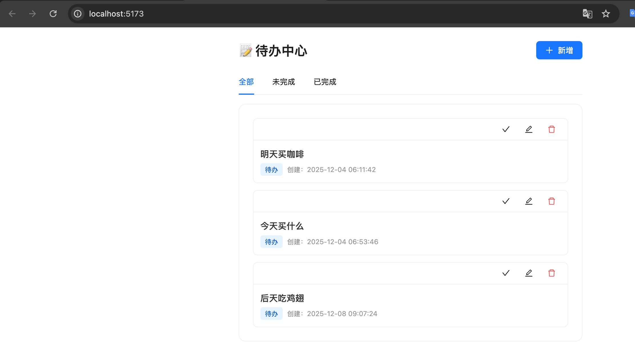Click the '后天吃鸡翅' todo title

pyautogui.click(x=282, y=298)
